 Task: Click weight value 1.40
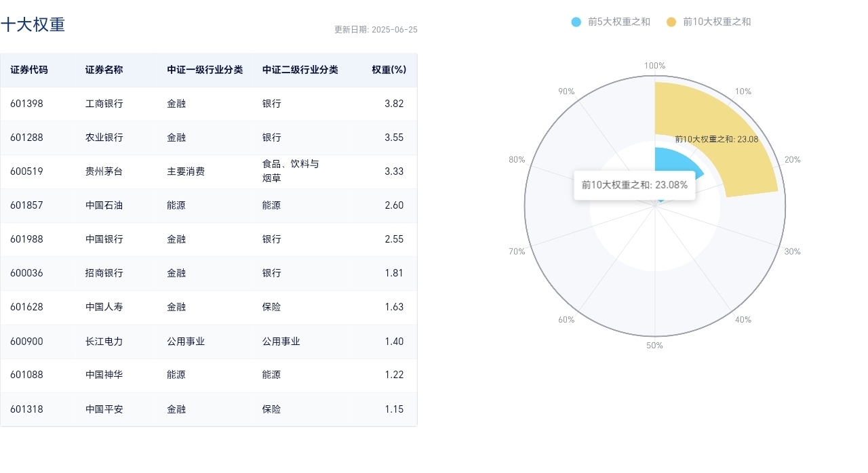[x=394, y=342]
